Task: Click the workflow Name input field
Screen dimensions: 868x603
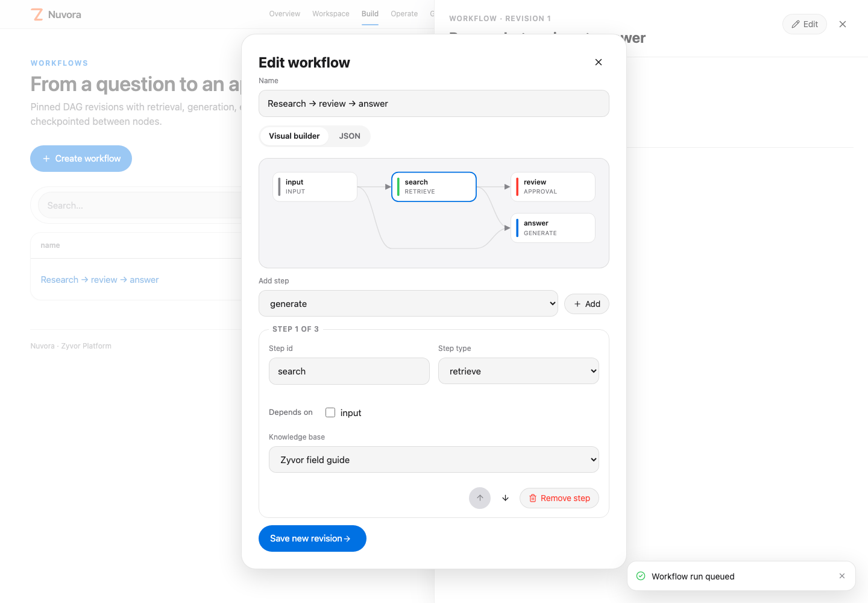Action: tap(434, 104)
